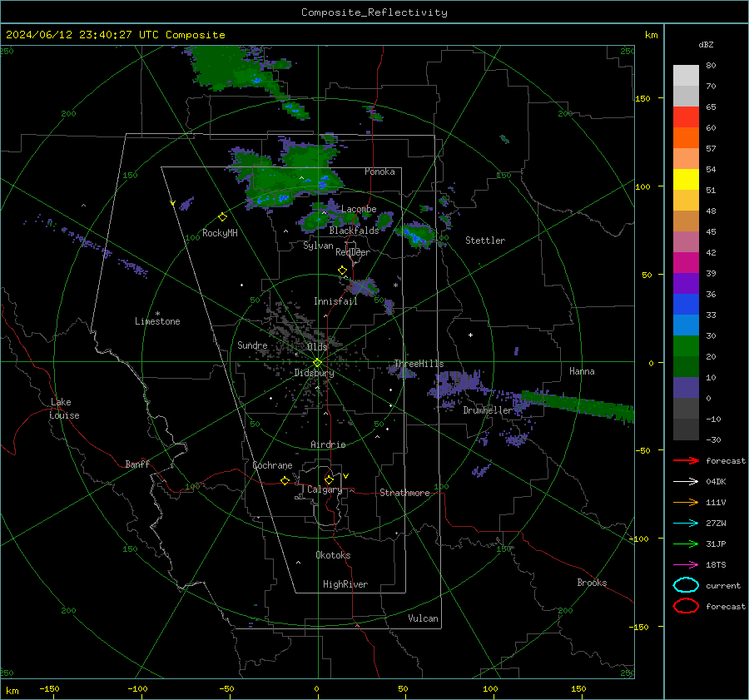
Task: Click the purple swatch between 39 and 36 dBZ
Action: [686, 283]
